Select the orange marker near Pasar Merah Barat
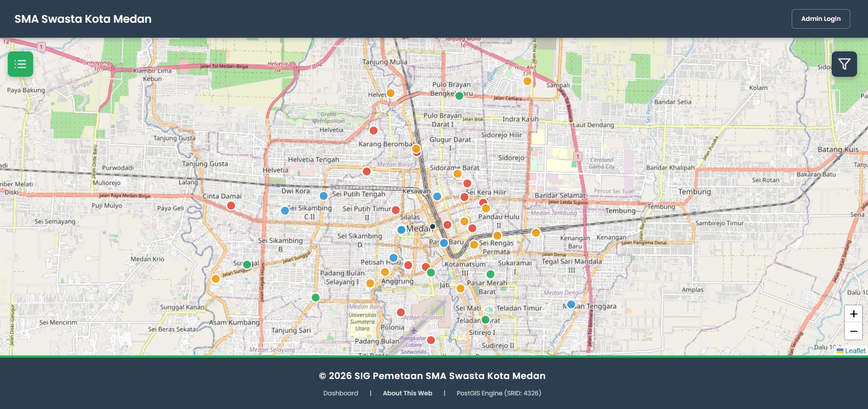 460,288
